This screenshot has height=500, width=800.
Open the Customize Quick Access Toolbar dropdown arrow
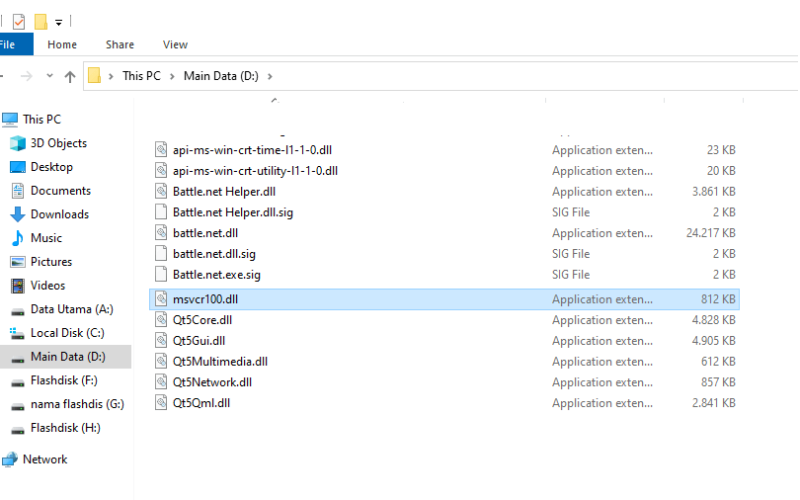point(59,22)
